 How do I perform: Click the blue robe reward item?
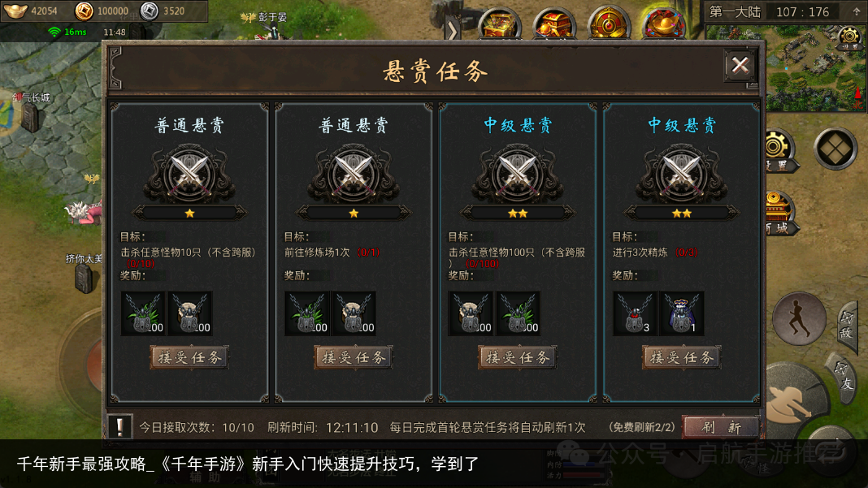(681, 313)
